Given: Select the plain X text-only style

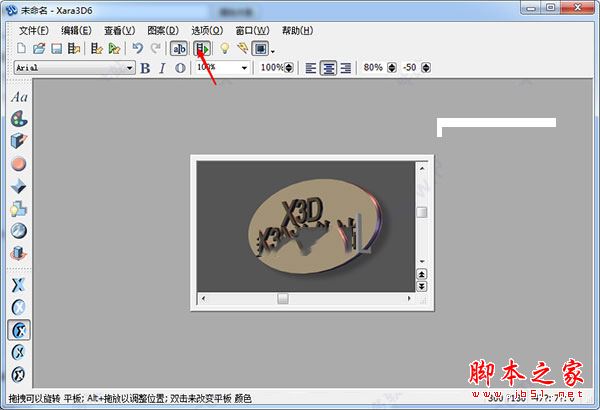Looking at the screenshot, I should click(x=18, y=285).
